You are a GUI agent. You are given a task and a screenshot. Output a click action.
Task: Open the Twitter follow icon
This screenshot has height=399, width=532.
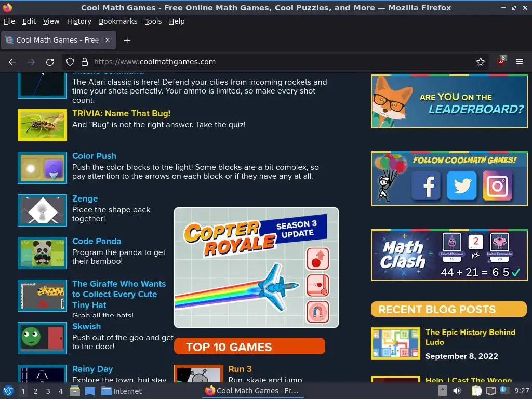[461, 185]
